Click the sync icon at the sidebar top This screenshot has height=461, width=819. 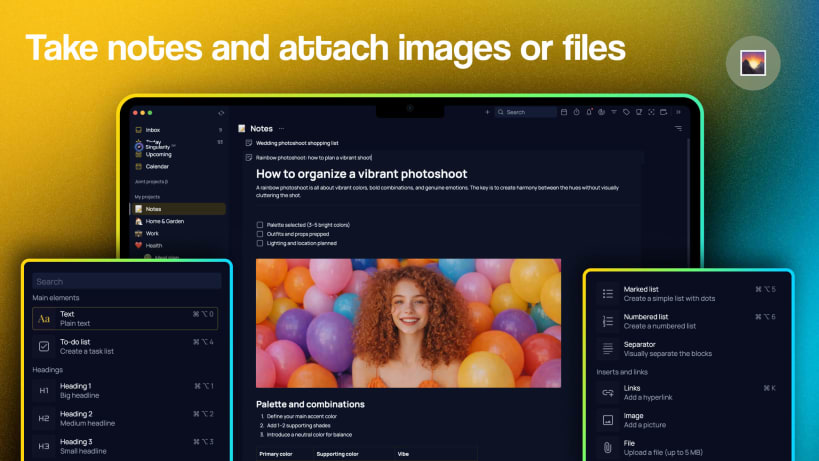tap(221, 113)
